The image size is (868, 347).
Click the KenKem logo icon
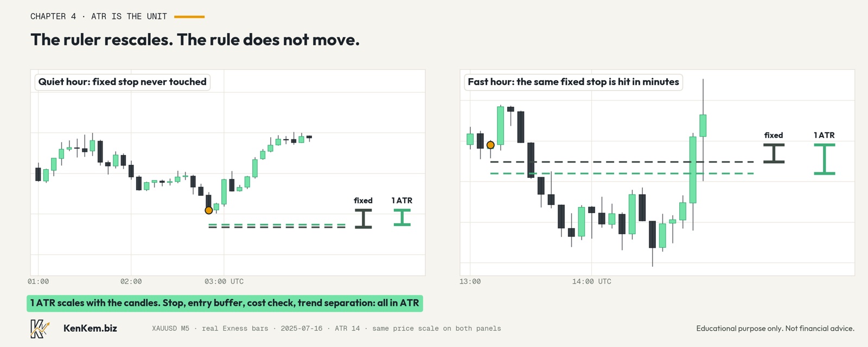click(x=39, y=329)
